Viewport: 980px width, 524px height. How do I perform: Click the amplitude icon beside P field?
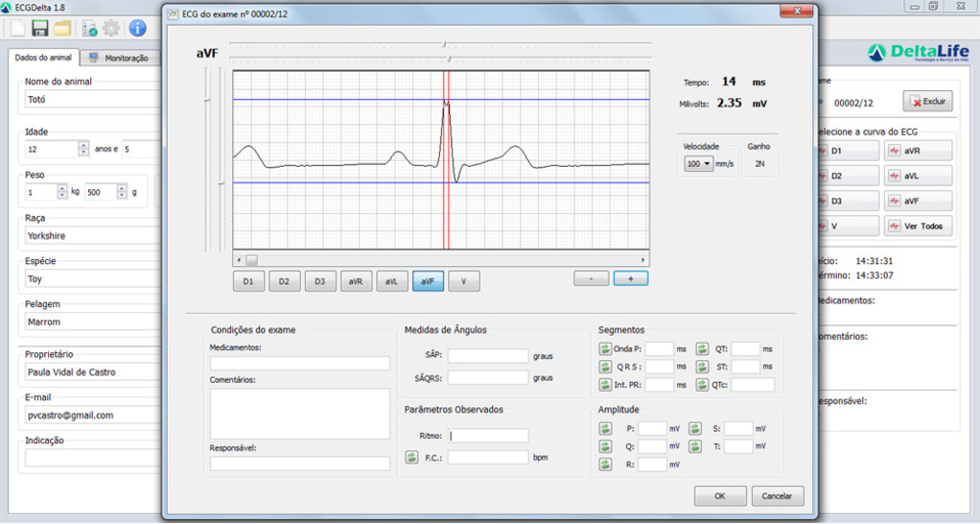coord(606,428)
